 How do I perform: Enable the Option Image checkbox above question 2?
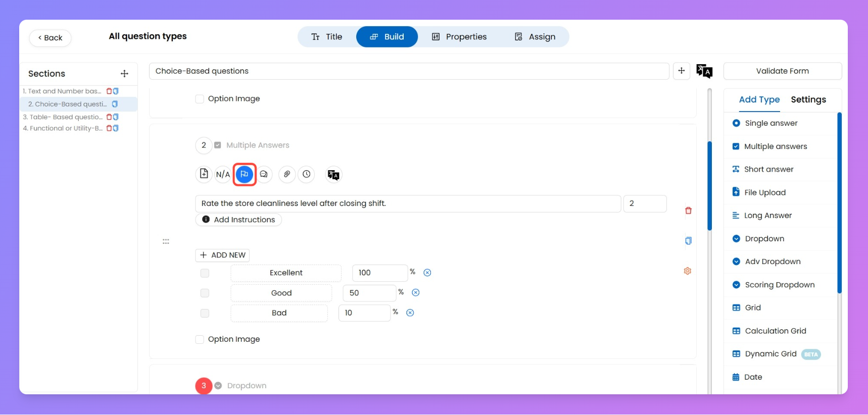point(200,99)
